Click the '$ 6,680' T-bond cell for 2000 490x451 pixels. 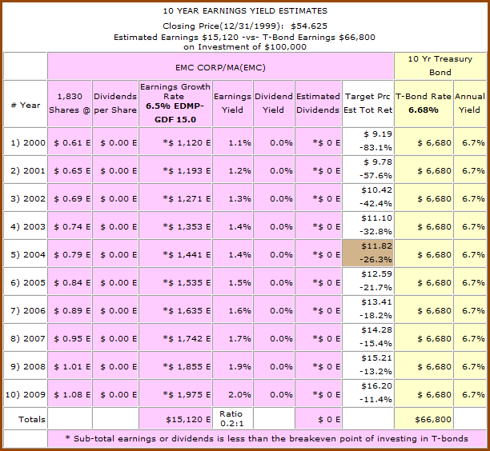coord(423,141)
